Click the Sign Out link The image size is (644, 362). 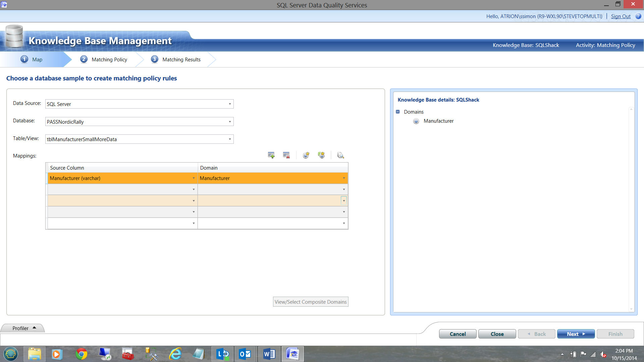click(x=621, y=16)
